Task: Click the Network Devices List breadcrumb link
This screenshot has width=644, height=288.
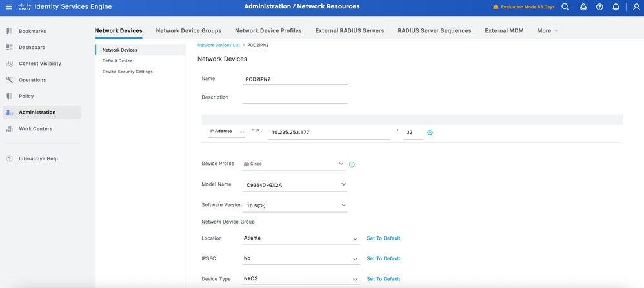Action: pos(219,45)
